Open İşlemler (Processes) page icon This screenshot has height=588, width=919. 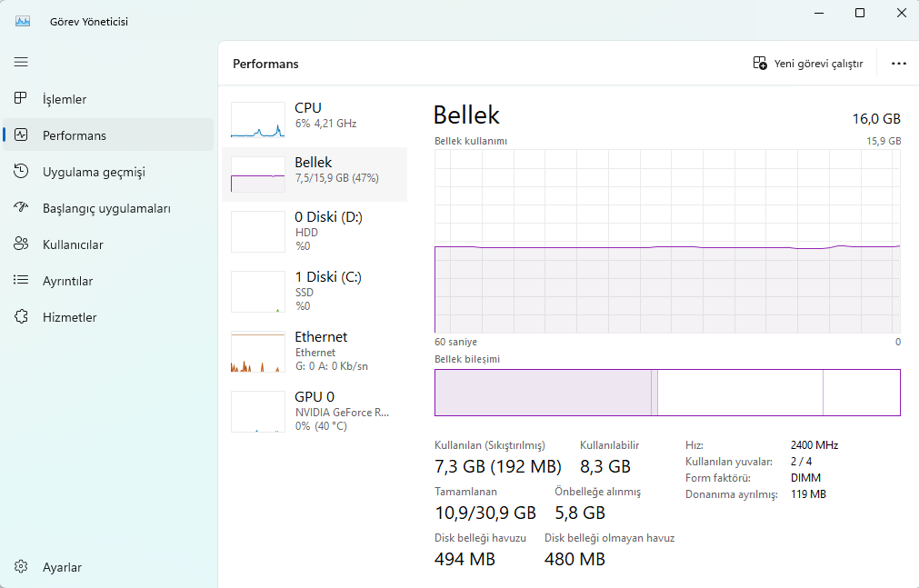[21, 99]
